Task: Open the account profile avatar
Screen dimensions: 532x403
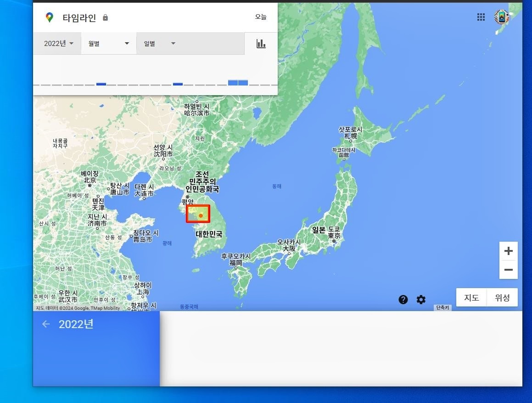Action: 501,17
